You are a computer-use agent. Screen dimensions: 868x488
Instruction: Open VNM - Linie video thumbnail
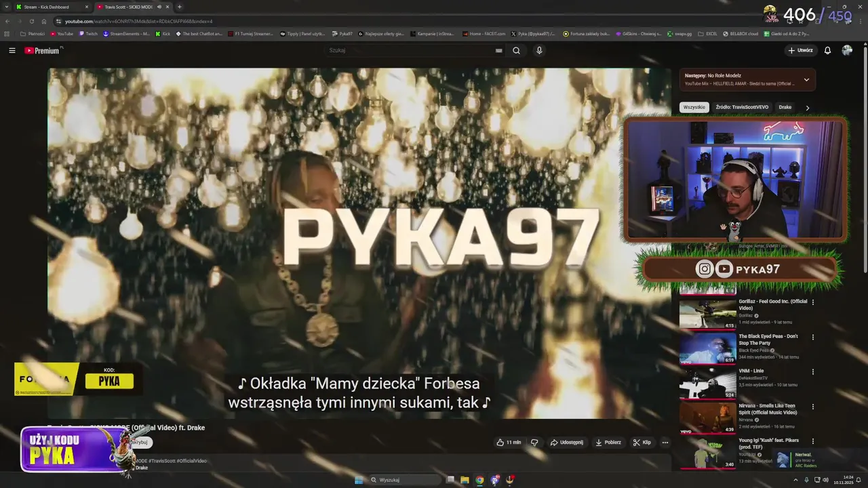(x=707, y=383)
